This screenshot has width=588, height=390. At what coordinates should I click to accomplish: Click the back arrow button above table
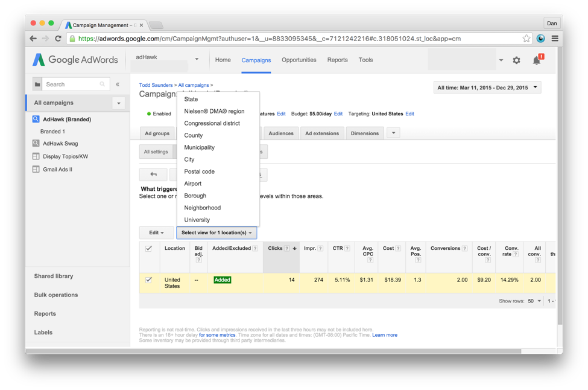[x=153, y=174]
